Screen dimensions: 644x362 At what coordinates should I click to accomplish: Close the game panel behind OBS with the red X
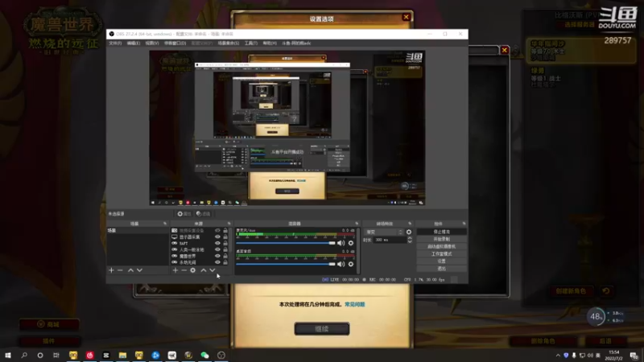505,50
